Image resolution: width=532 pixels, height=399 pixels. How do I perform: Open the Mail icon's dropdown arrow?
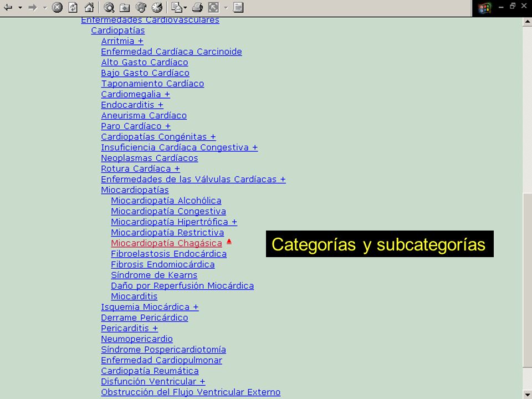[185, 7]
